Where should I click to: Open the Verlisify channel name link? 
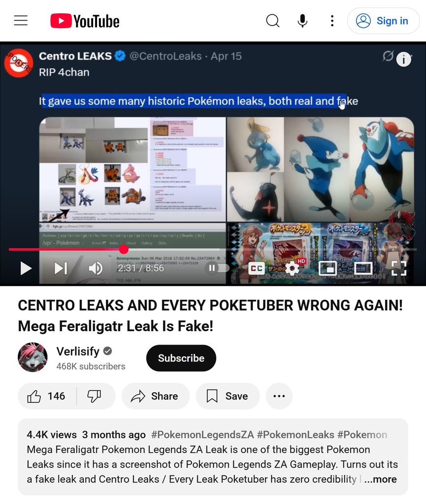(78, 351)
